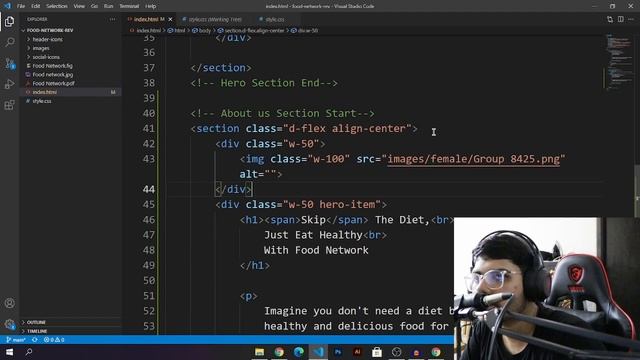Open editor more actions ellipsis
Image resolution: width=640 pixels, height=360 pixels.
click(x=631, y=19)
